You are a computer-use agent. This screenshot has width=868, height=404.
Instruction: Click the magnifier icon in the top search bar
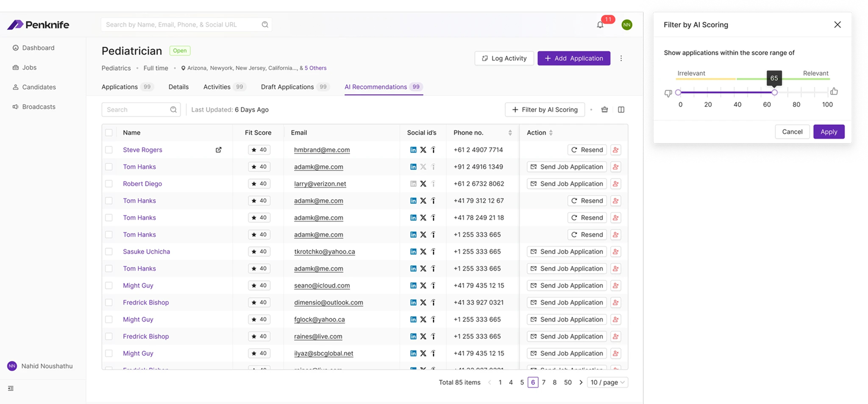(x=265, y=25)
